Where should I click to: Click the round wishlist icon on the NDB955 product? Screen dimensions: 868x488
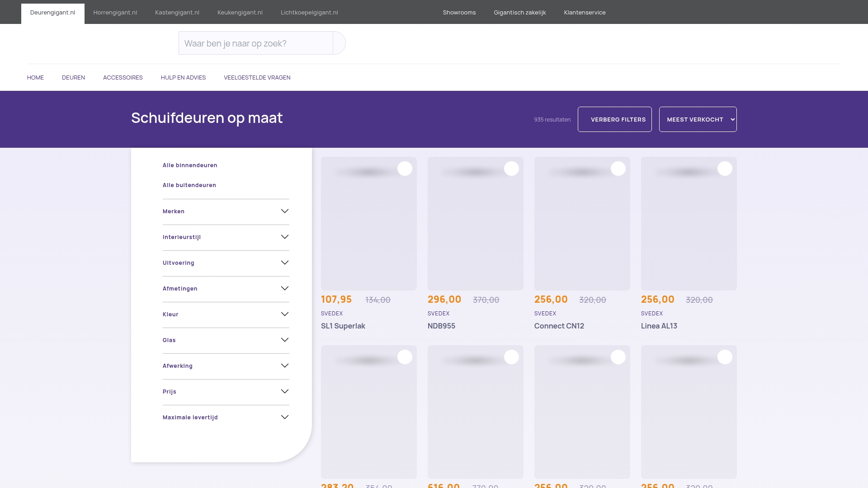(x=511, y=169)
